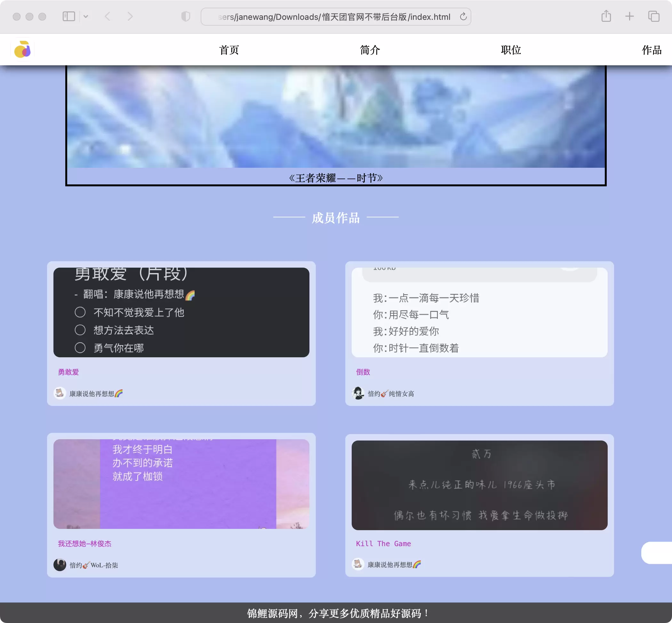Click author name 康康说他再想想 under Kill The Game

(x=394, y=564)
